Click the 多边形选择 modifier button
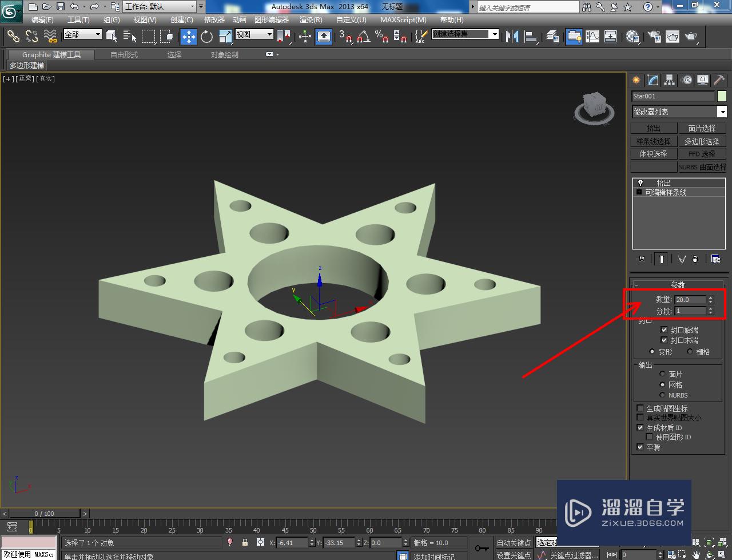732x560 pixels. (x=702, y=141)
